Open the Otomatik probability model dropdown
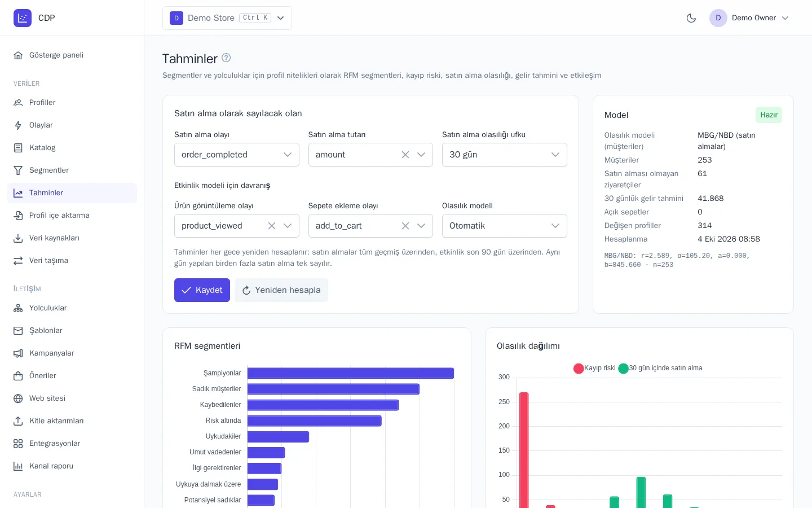812x508 pixels. coord(505,226)
